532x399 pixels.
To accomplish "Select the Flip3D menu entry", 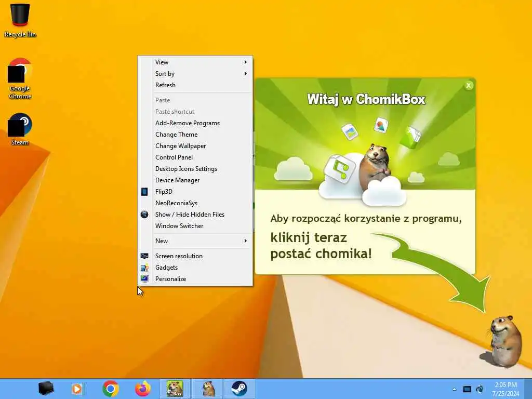I will tap(202, 192).
